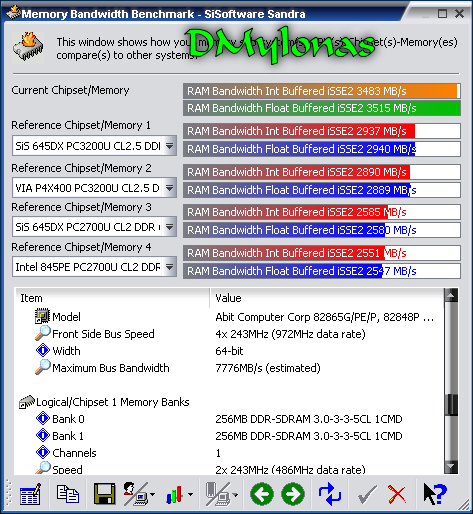Go back with the green left arrow
This screenshot has height=514, width=473.
coord(262,494)
